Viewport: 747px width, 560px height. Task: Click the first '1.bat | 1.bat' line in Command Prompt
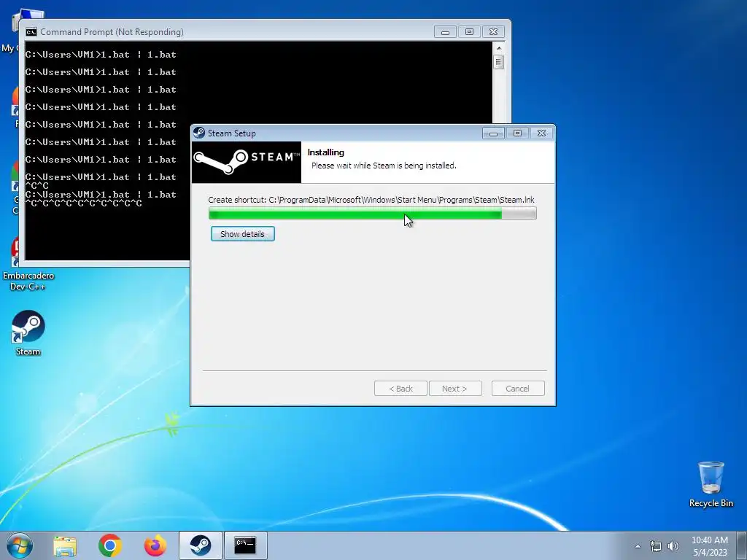(101, 54)
